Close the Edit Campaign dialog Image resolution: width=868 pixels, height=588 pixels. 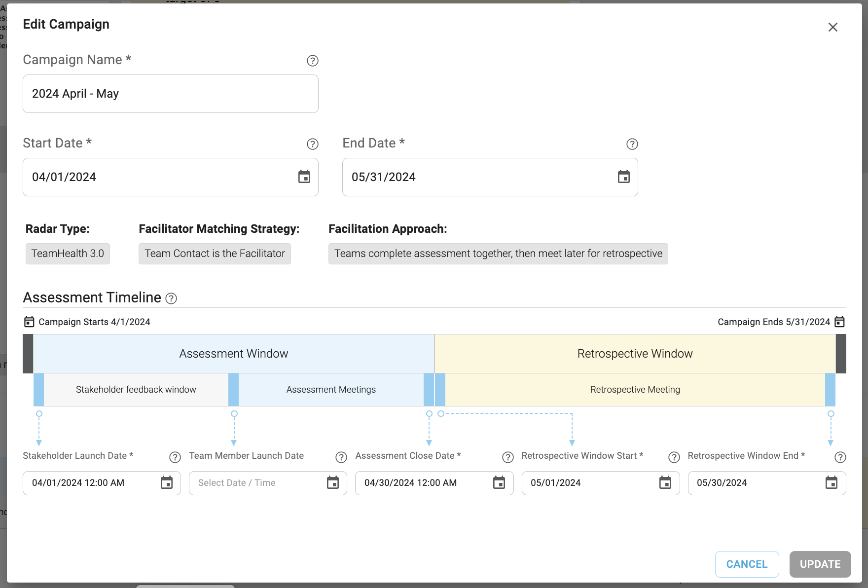(x=833, y=27)
